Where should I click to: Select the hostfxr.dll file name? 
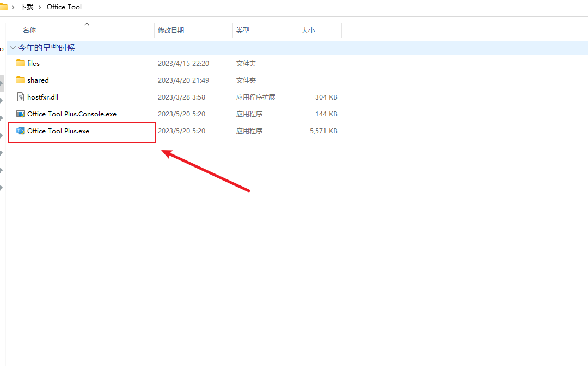42,97
